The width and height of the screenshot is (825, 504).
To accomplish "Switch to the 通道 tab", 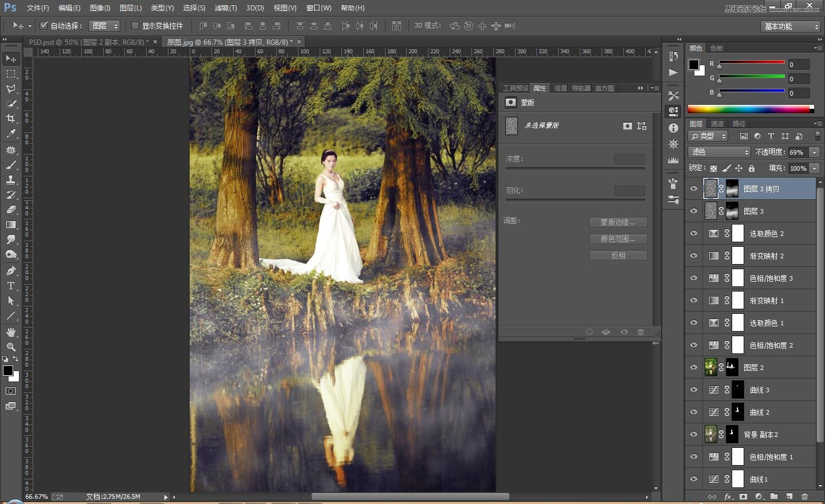I will pyautogui.click(x=717, y=124).
